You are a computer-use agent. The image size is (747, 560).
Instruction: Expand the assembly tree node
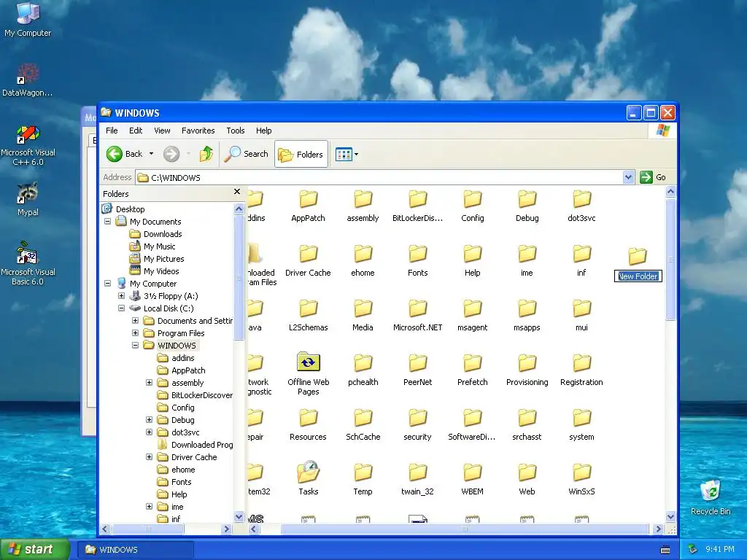point(149,382)
